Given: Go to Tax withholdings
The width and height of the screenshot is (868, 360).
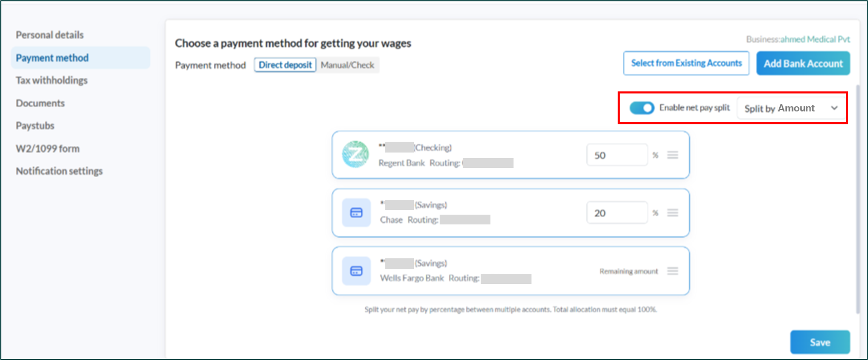Looking at the screenshot, I should tap(52, 80).
